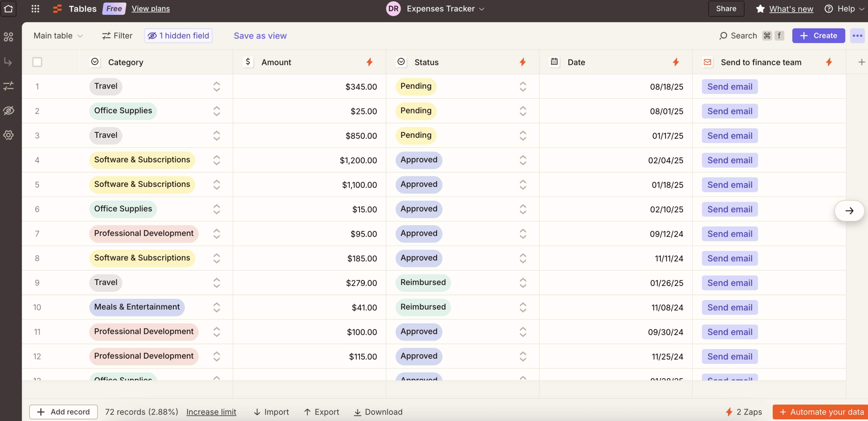Open the settings gear in the sidebar
The height and width of the screenshot is (421, 868).
pyautogui.click(x=8, y=135)
